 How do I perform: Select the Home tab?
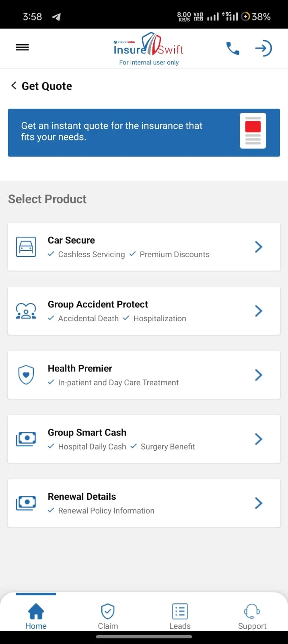click(x=36, y=616)
